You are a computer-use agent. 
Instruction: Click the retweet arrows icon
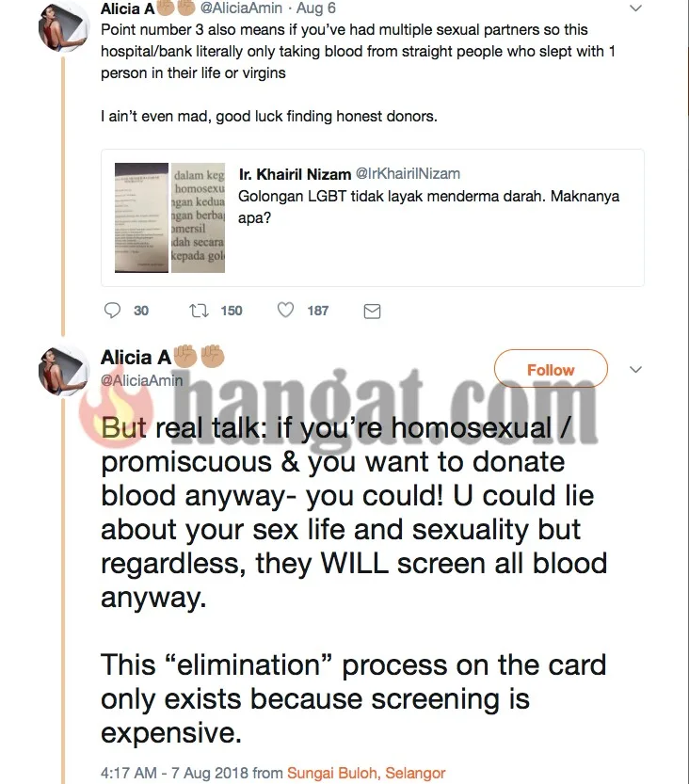[x=199, y=311]
